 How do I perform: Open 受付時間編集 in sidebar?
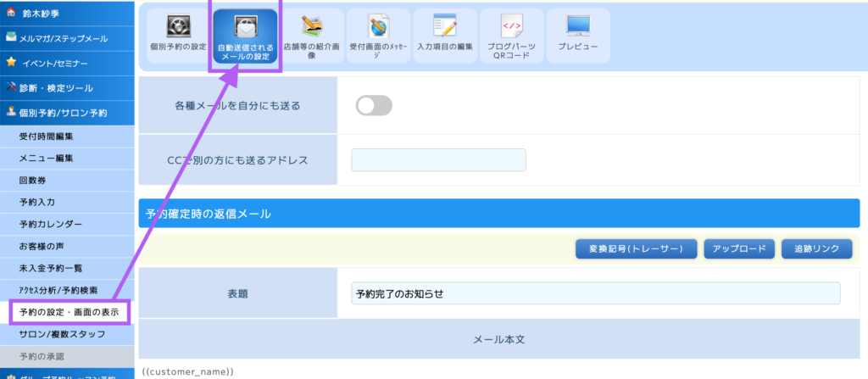pyautogui.click(x=47, y=137)
